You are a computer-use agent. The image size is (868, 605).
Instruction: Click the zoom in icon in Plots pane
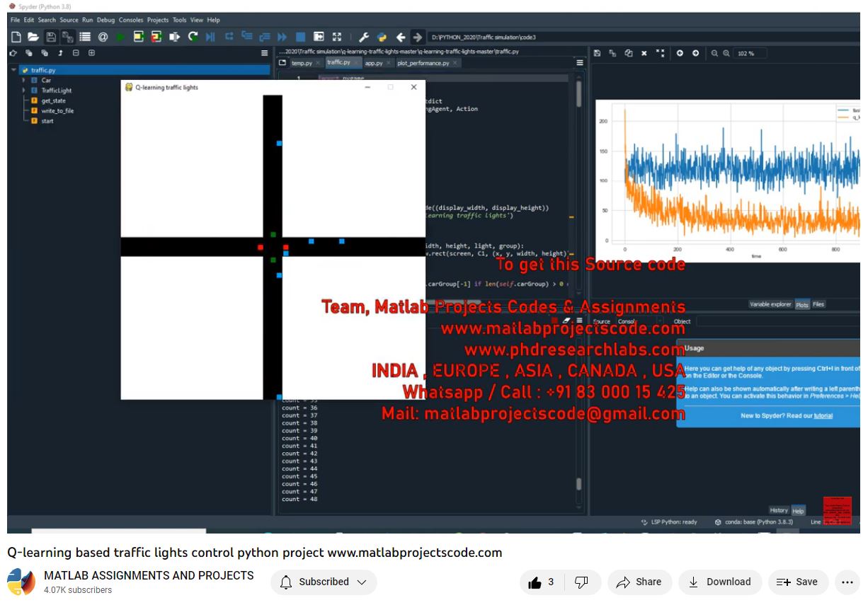point(726,53)
